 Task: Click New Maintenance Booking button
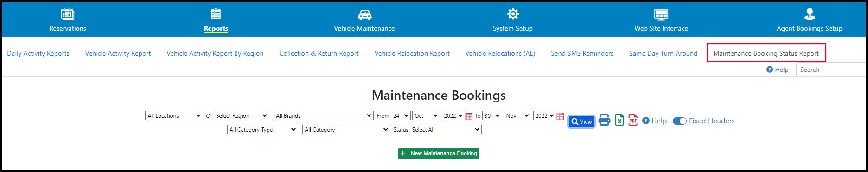[439, 153]
